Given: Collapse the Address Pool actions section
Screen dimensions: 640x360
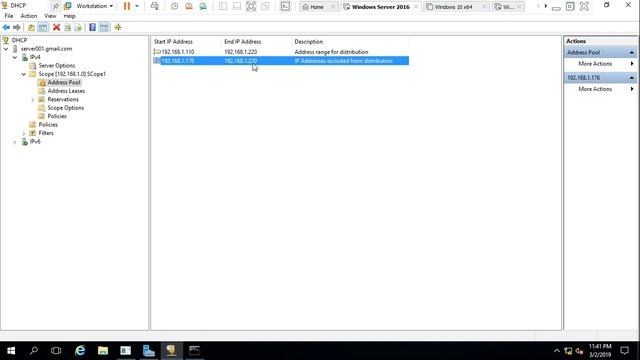Looking at the screenshot, I should pyautogui.click(x=631, y=53).
